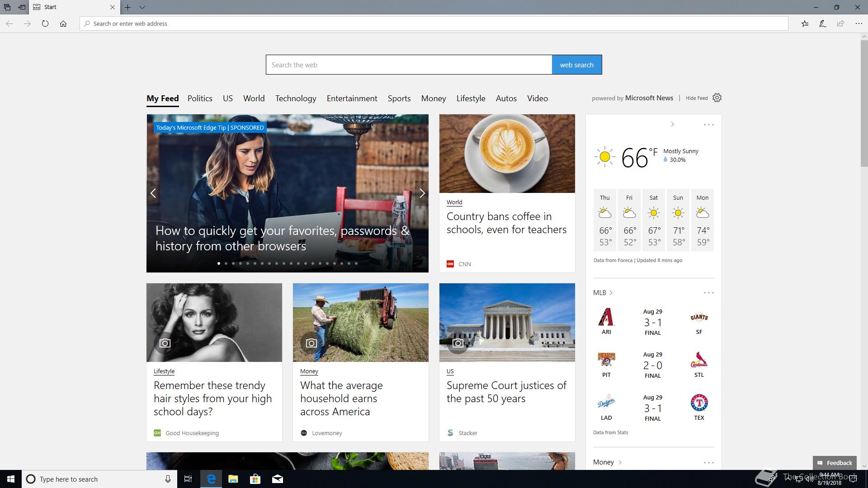Expand the Money section chevron

coord(620,462)
